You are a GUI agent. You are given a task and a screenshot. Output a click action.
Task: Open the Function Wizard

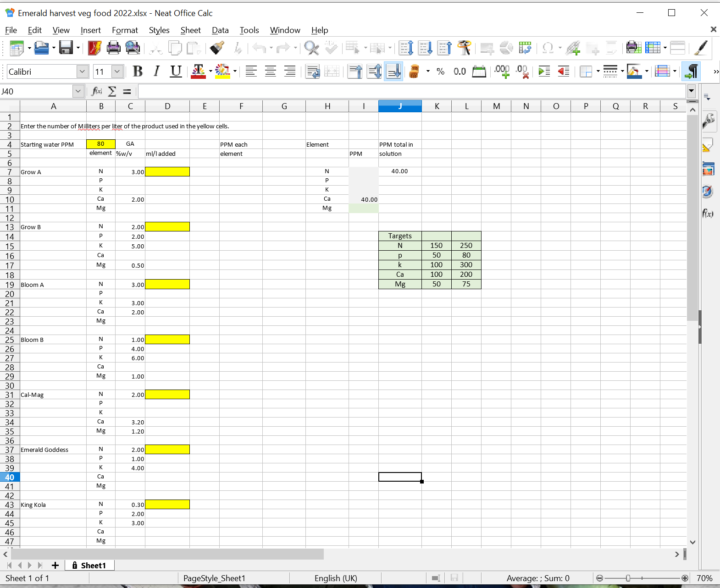click(x=97, y=91)
